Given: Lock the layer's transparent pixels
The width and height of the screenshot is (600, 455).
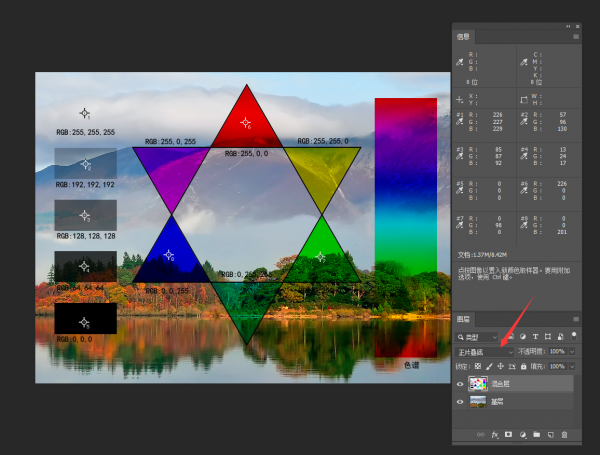Looking at the screenshot, I should [477, 367].
